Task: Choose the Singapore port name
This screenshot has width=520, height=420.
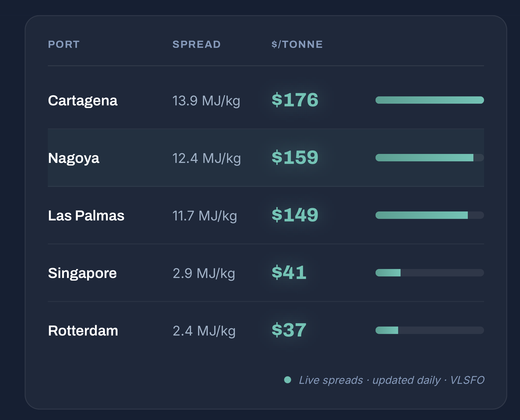Action: (x=83, y=273)
